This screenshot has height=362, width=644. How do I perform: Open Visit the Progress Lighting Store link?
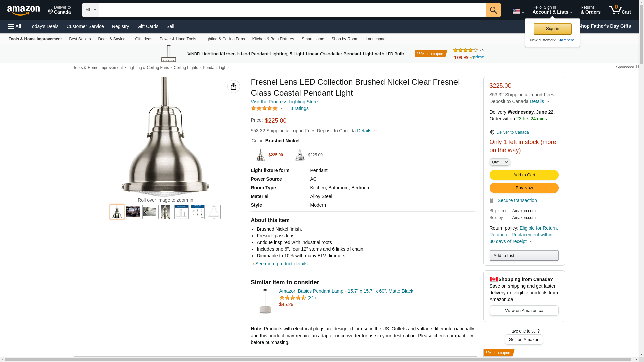[x=284, y=102]
